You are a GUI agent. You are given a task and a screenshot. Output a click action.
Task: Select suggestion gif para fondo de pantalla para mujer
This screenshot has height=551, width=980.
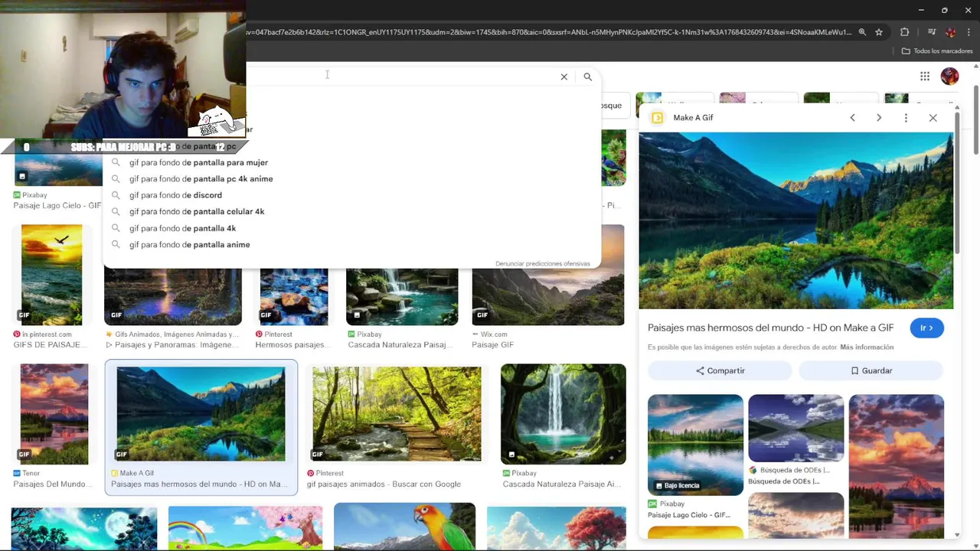[x=198, y=162]
